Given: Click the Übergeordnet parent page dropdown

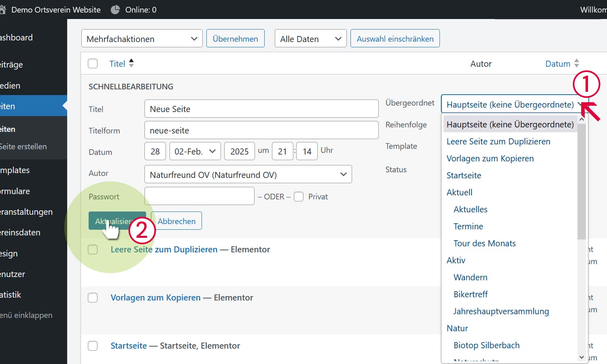Looking at the screenshot, I should [x=514, y=104].
